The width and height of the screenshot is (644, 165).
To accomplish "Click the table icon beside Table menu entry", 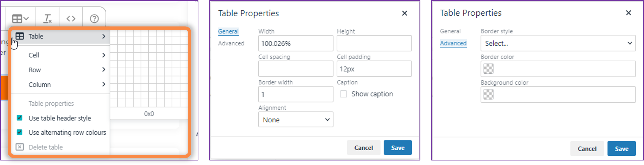I will coord(19,36).
